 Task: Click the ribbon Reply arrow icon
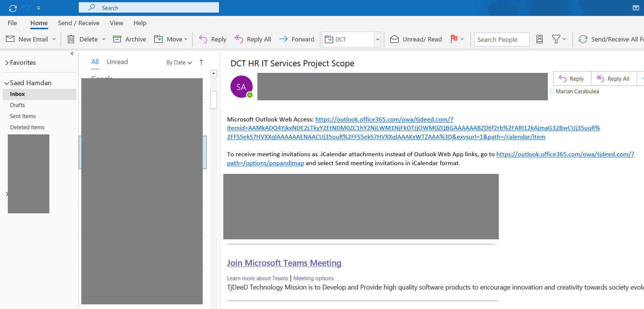coord(203,39)
